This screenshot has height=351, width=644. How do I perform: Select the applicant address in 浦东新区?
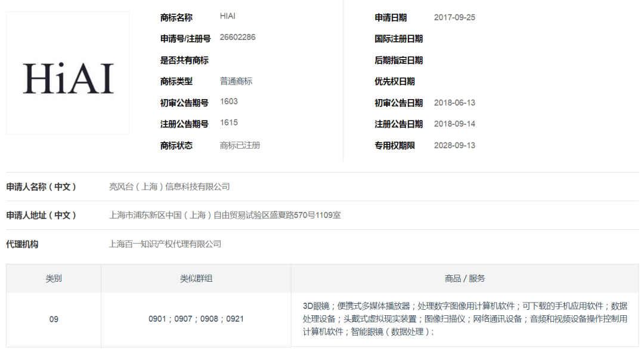point(225,215)
